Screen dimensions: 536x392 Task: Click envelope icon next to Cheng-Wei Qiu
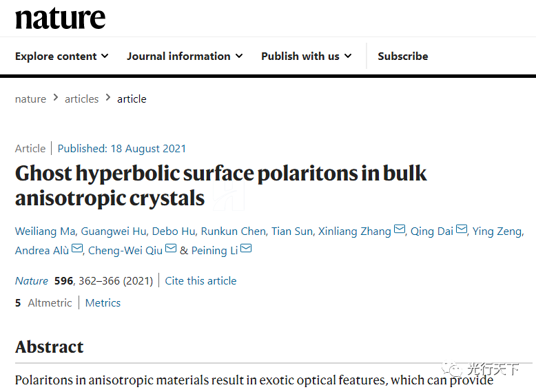tap(171, 249)
